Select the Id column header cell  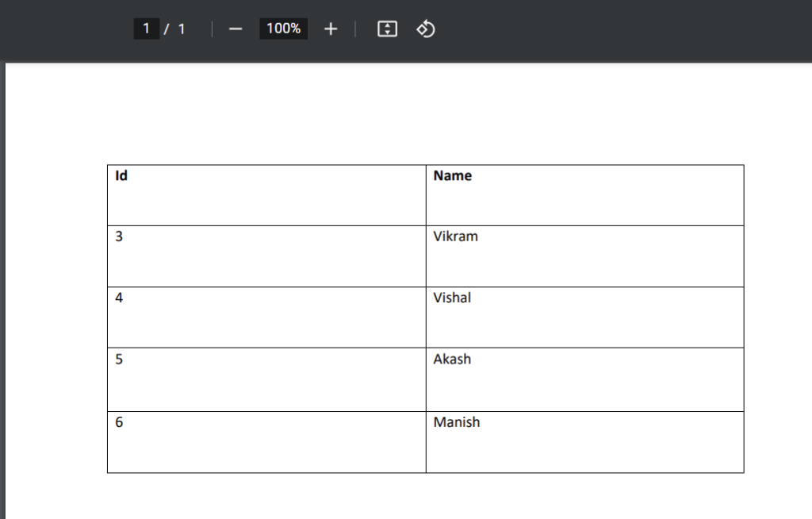point(266,194)
